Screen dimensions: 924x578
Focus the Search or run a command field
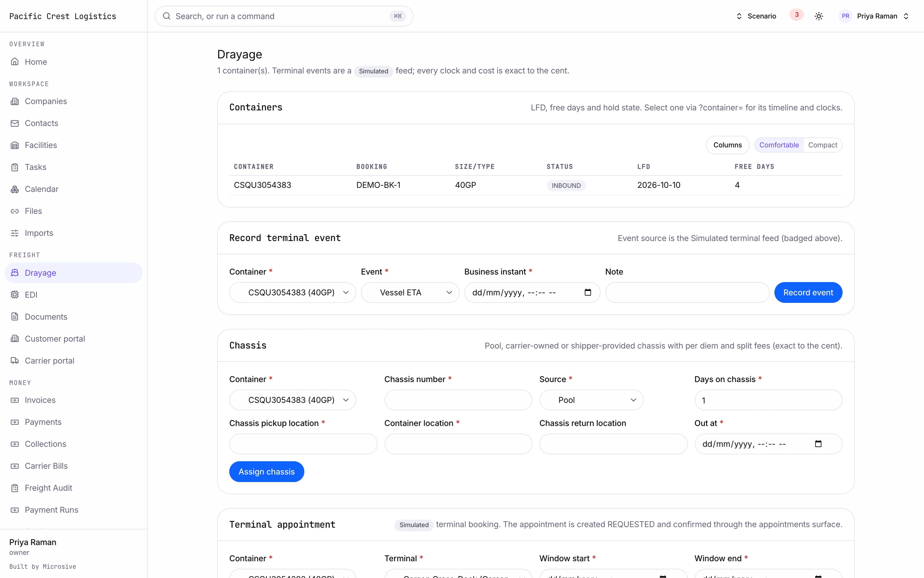284,16
